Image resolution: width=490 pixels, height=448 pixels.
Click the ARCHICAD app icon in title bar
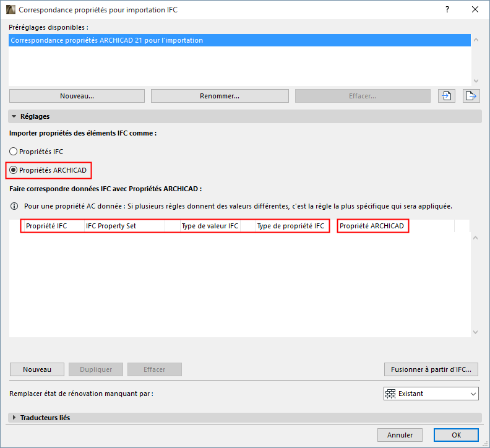point(11,10)
